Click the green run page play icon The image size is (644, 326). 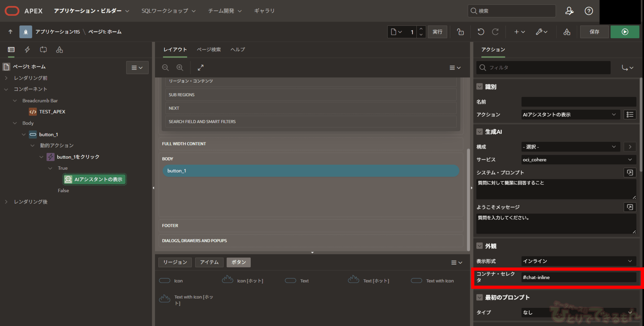625,32
